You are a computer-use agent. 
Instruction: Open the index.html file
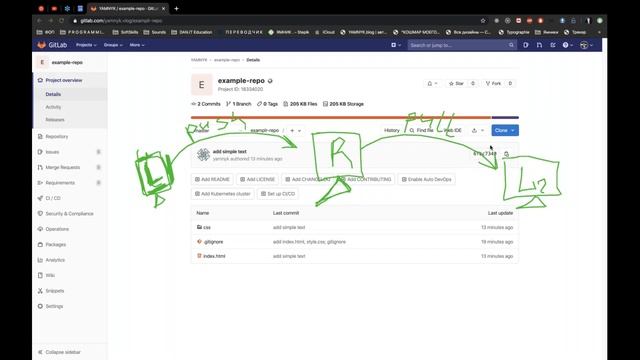tap(214, 256)
